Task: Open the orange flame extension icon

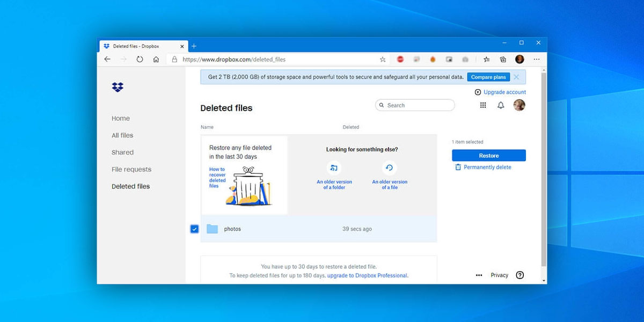Action: (433, 60)
